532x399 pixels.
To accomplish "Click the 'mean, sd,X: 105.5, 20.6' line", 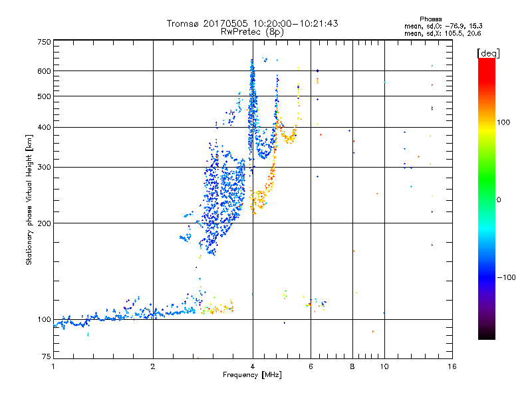I will click(442, 33).
